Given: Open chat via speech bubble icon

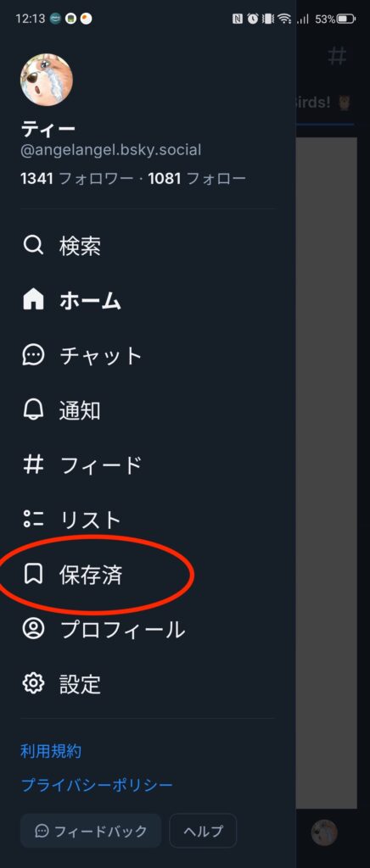Looking at the screenshot, I should (x=33, y=355).
